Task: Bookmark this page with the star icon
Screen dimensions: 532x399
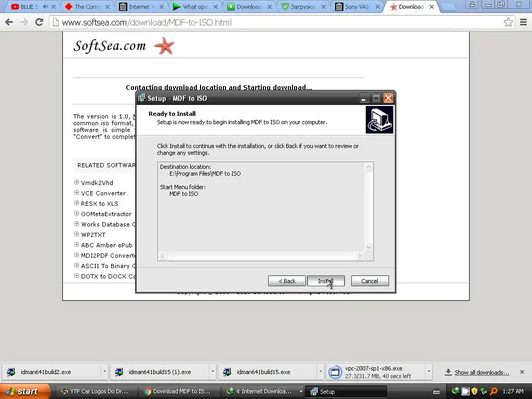Action: click(x=508, y=22)
